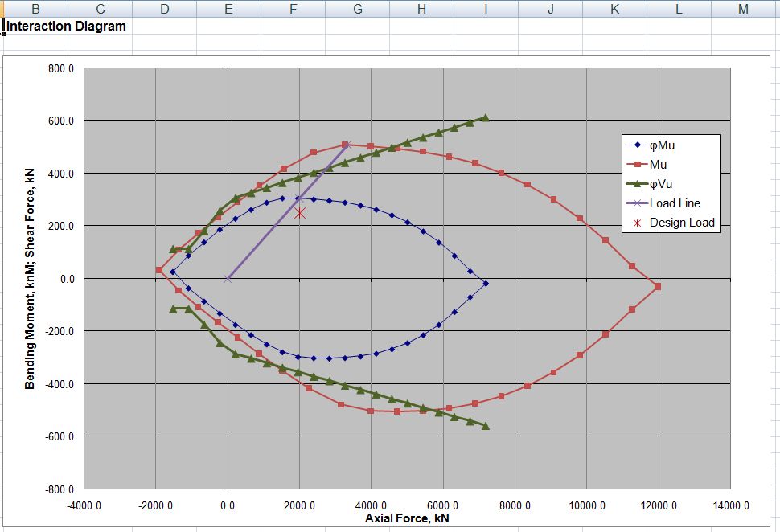Click column M header
This screenshot has width=780, height=532.
pos(742,9)
